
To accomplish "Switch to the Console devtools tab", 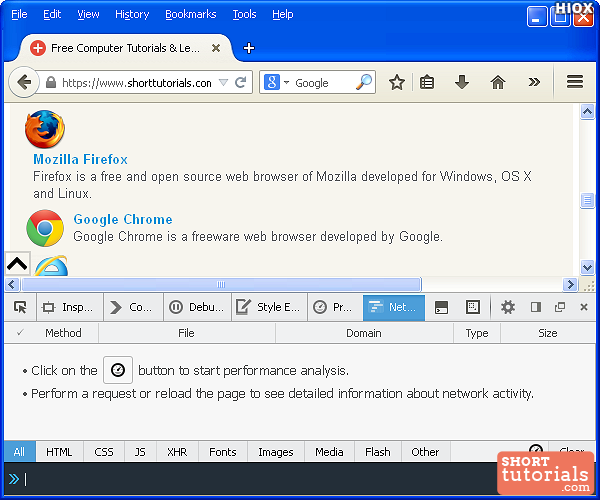I will (133, 307).
